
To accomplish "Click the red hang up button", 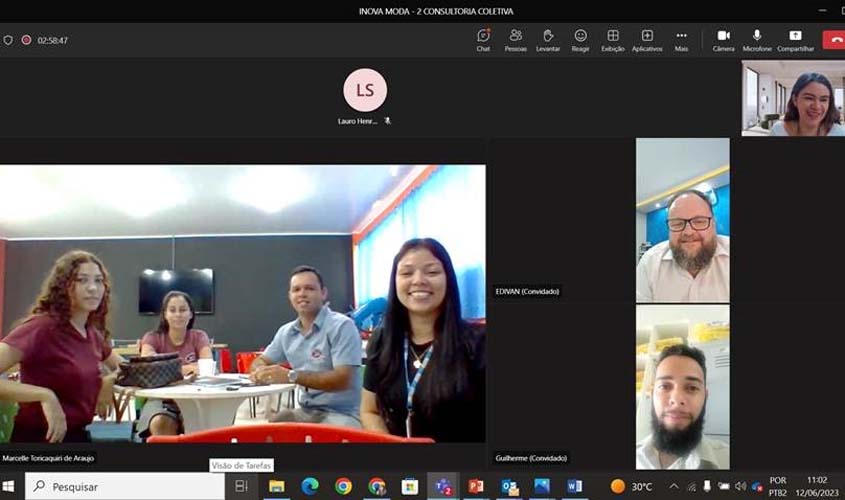I will (834, 40).
